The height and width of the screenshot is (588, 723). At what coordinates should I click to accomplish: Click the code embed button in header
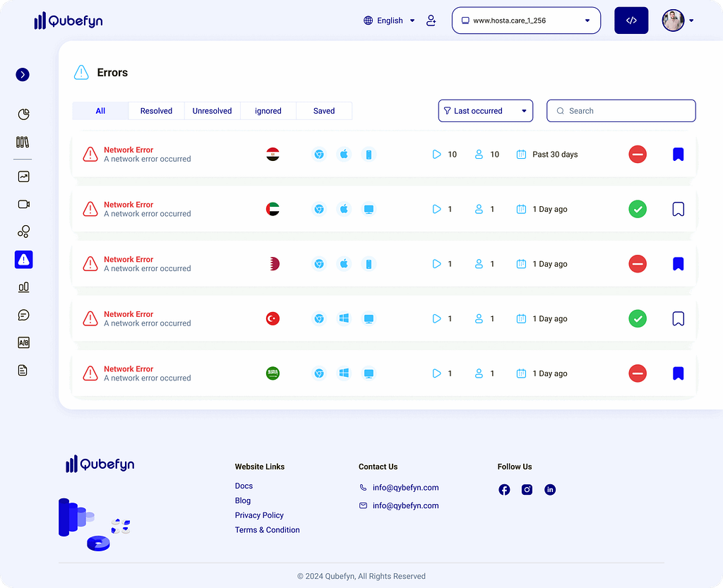[631, 20]
